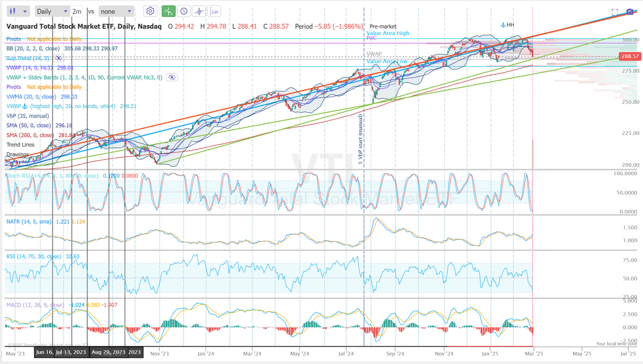Click the Jun 16 date marker label
Viewport: 643px width, 364px height.
pyautogui.click(x=44, y=352)
